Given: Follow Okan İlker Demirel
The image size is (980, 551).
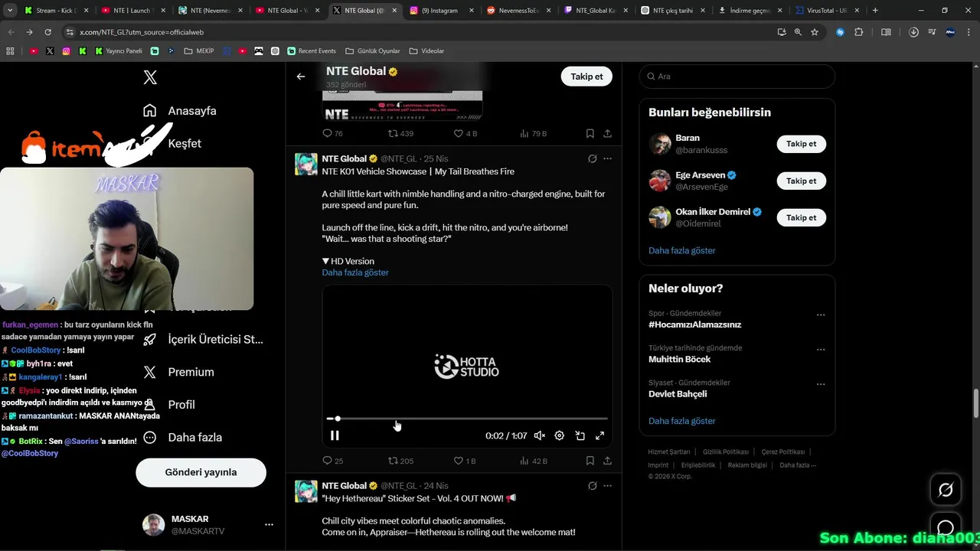Looking at the screenshot, I should click(x=802, y=217).
